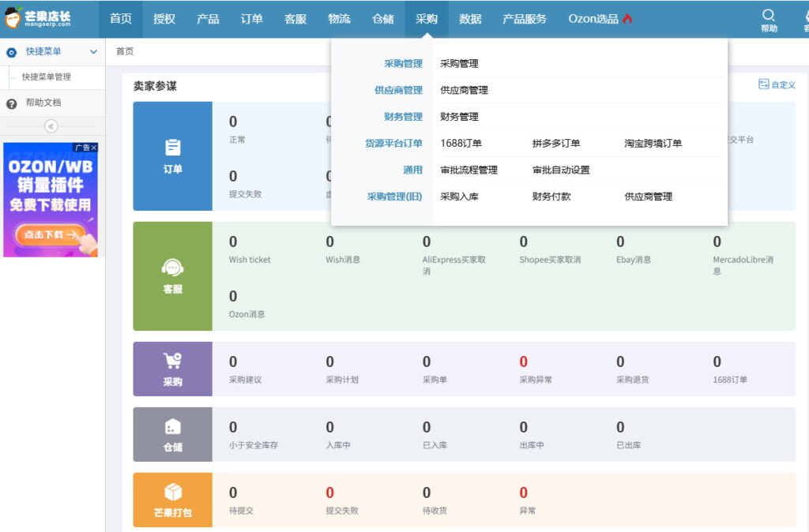809x532 pixels.
Task: Select 审批流程管理 in the dropdown
Action: (468, 170)
